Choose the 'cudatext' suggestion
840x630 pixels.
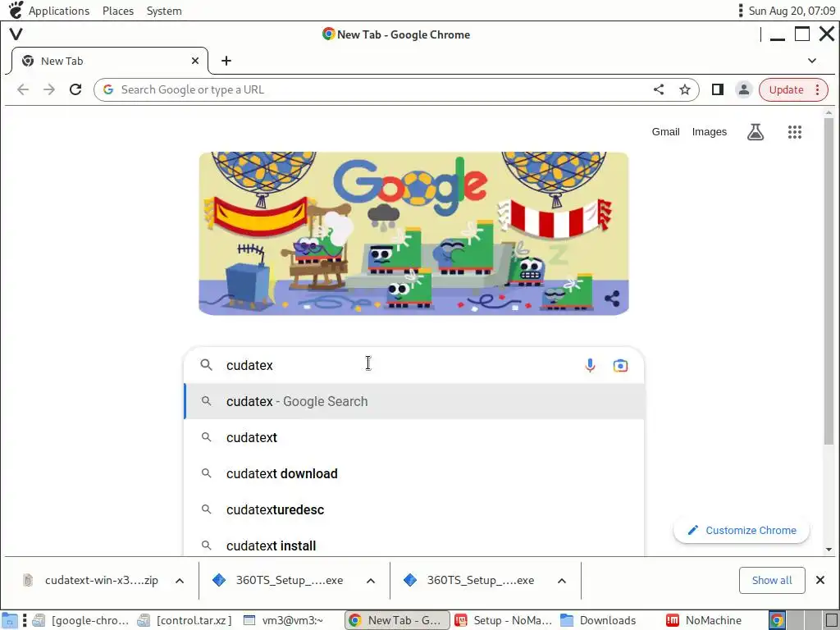[x=414, y=437]
